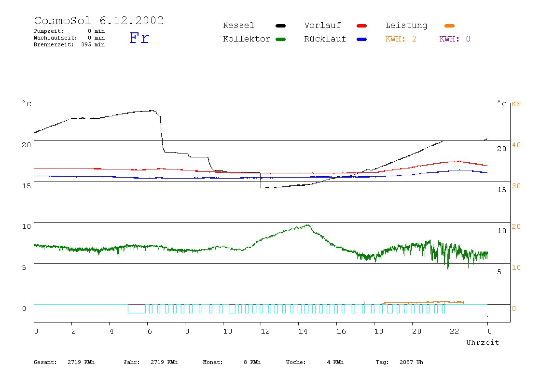Click tick '5' on the left temperature axis

click(x=24, y=267)
